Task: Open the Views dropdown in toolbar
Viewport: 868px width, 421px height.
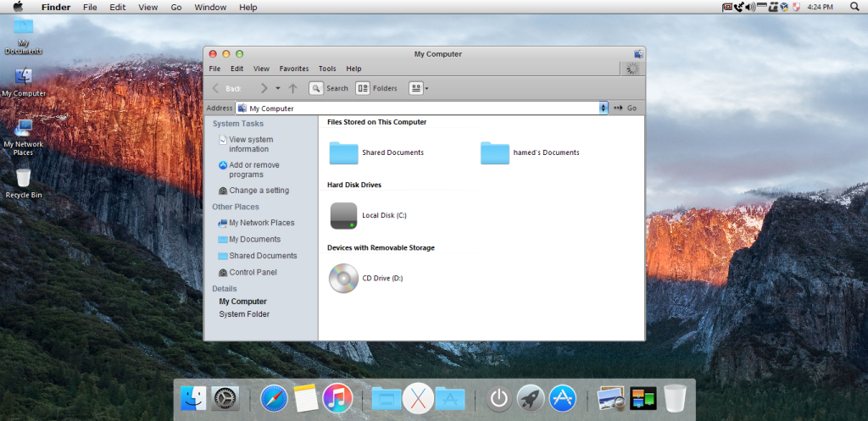Action: 419,88
